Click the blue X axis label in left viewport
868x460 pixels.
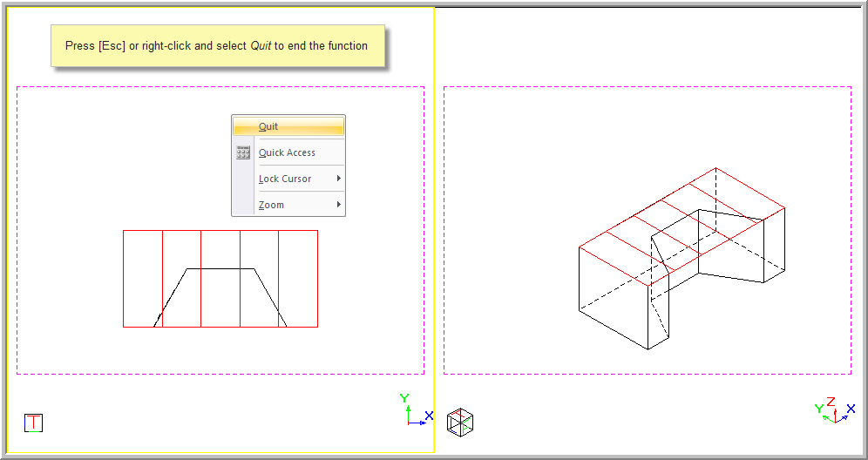click(x=429, y=416)
